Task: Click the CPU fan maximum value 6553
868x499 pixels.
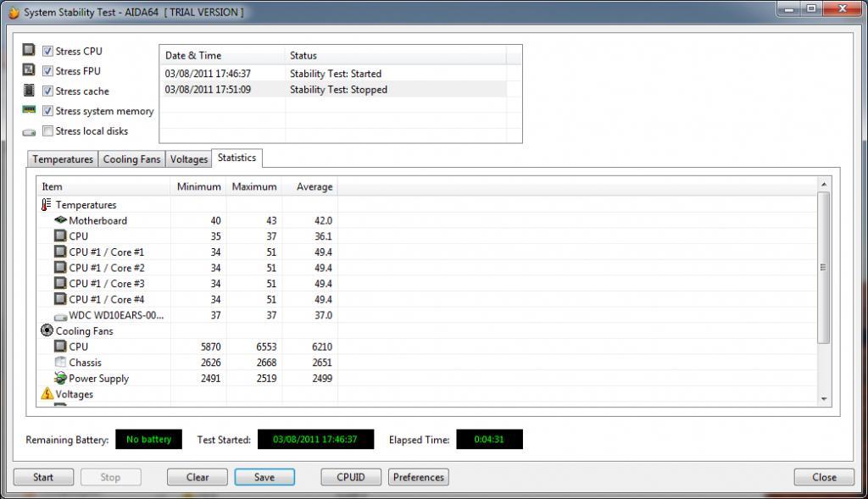Action: [x=266, y=347]
